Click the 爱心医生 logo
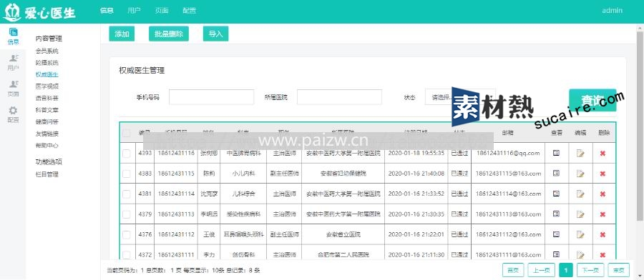This screenshot has height=280, width=644. [x=39, y=12]
